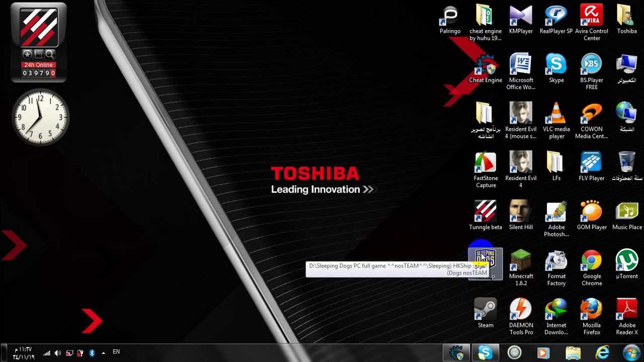Click the battery power plug tray icon
Screen dimensions: 644x362
tap(80, 353)
